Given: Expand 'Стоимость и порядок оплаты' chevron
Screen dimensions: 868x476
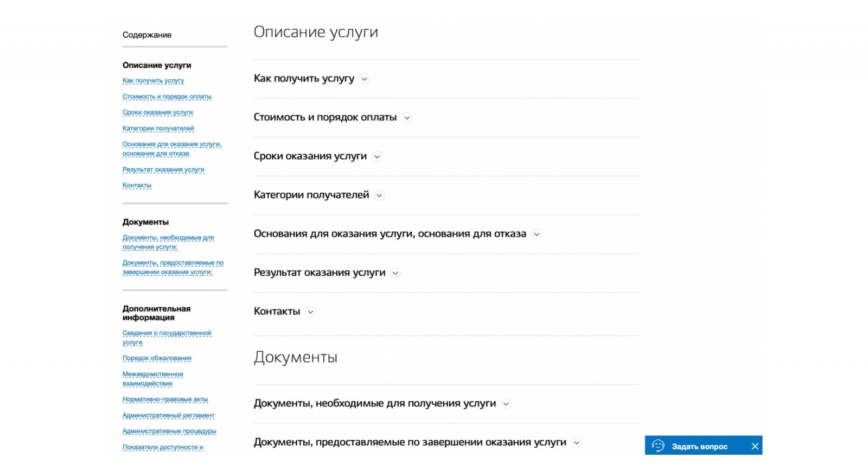Looking at the screenshot, I should pos(407,118).
